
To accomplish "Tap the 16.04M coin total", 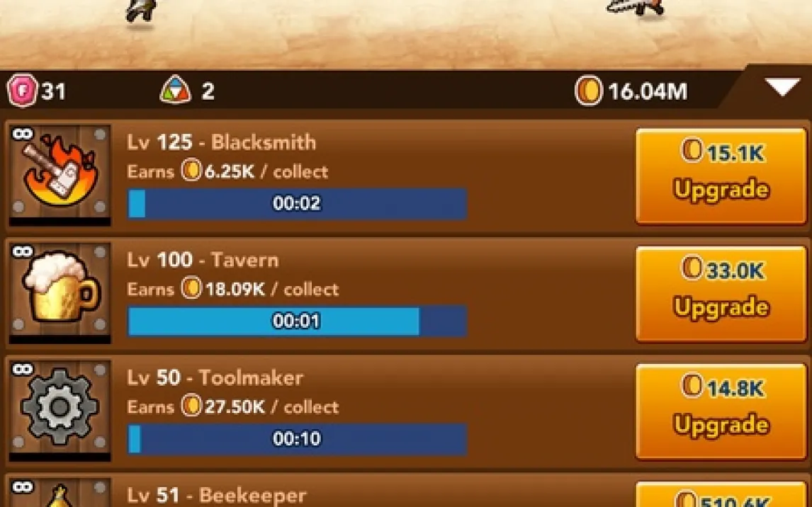I will (648, 91).
